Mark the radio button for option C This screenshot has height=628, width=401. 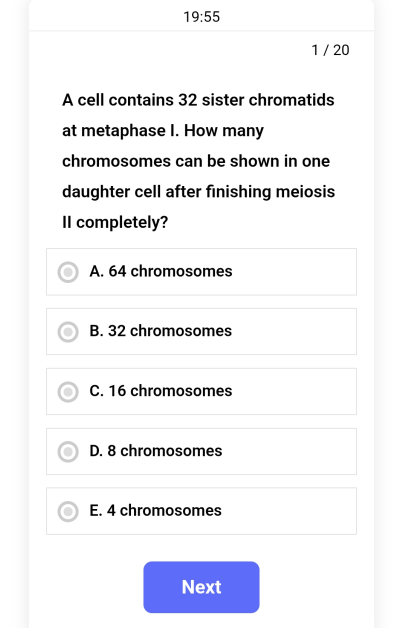(68, 392)
